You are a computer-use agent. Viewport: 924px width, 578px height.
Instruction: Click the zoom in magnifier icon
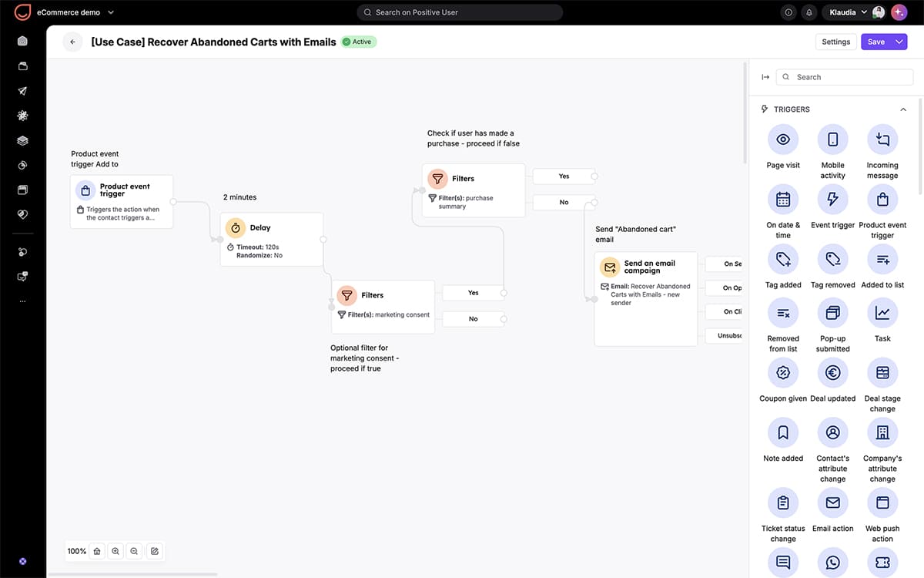[x=115, y=551]
